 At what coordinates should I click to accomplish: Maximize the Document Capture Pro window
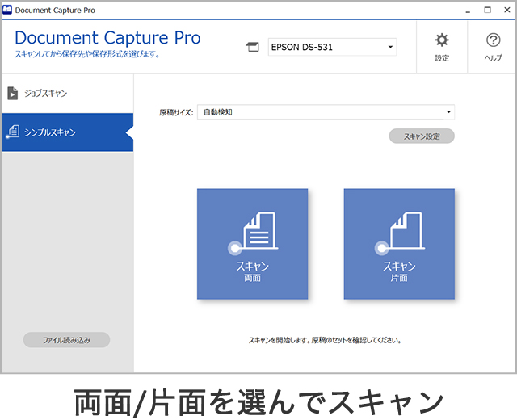[x=487, y=10]
